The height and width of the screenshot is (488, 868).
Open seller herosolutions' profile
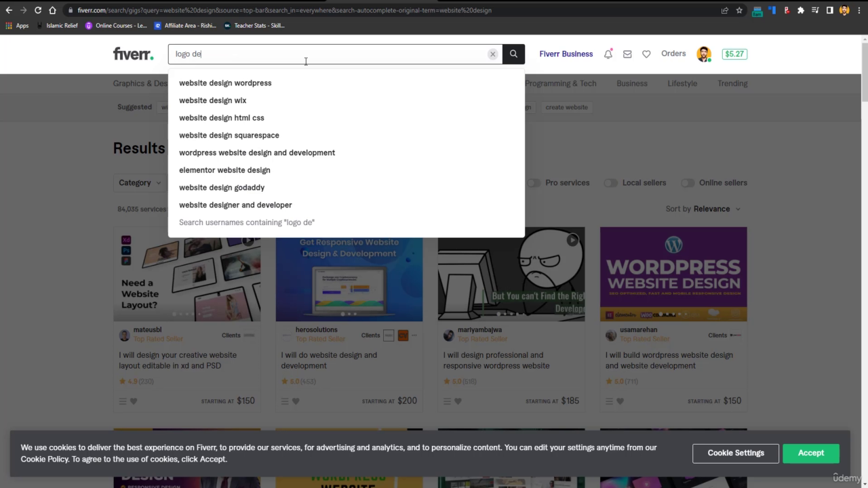(x=316, y=330)
